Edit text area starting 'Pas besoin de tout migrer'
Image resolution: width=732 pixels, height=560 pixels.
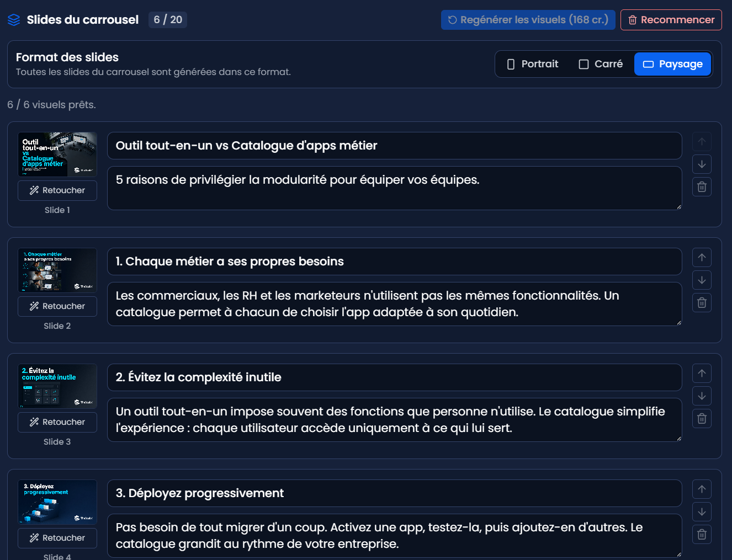(395, 536)
